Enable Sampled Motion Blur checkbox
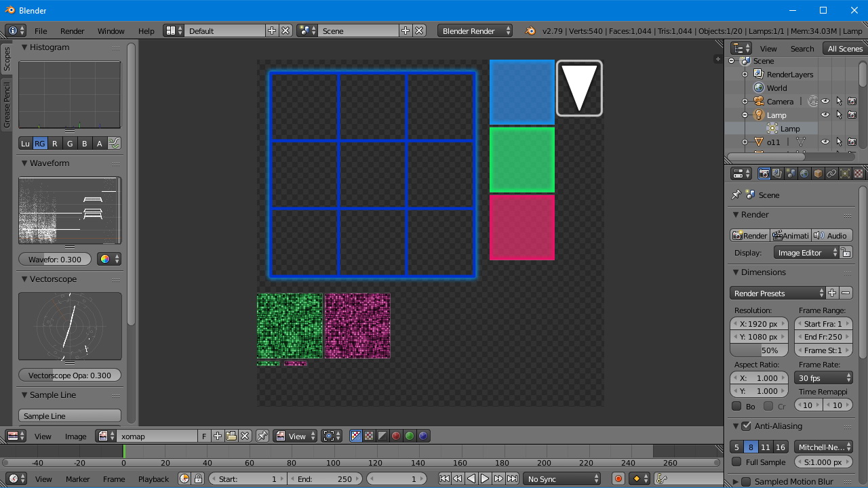Image resolution: width=868 pixels, height=488 pixels. point(746,481)
